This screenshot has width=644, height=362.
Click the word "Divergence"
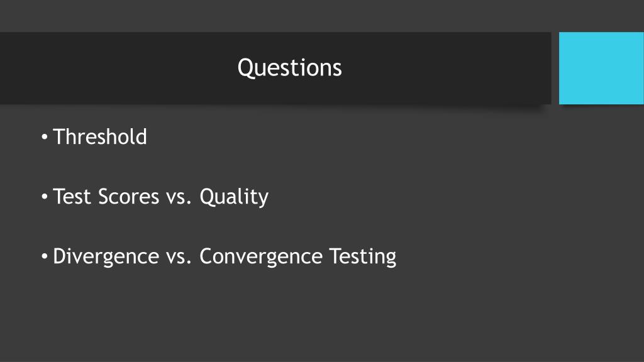pos(106,257)
